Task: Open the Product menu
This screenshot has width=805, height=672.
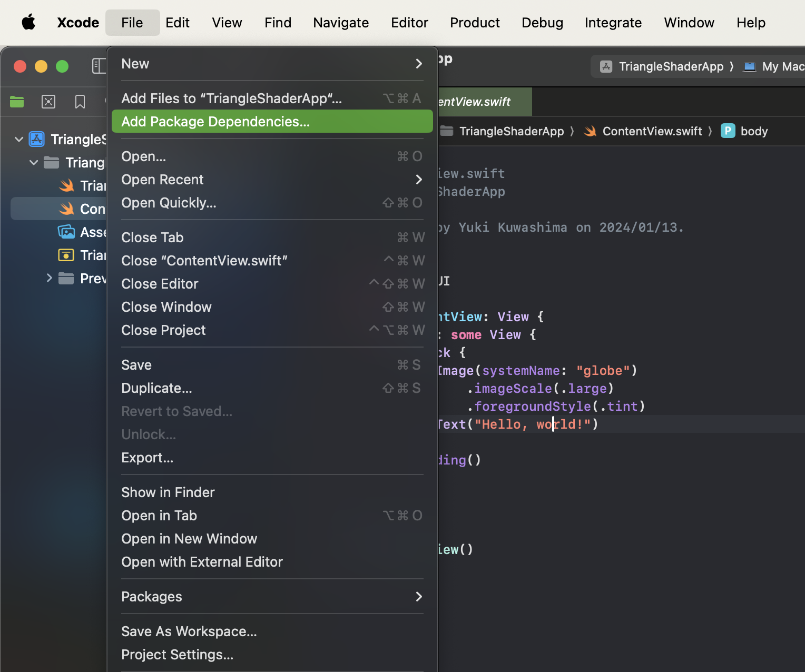Action: 475,23
